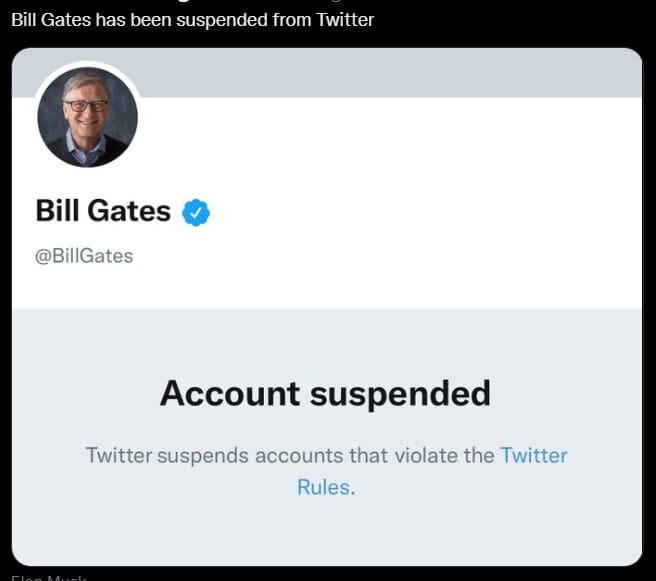656x581 pixels.
Task: Select the 'Twitter suspends accounts that violate' text
Action: pyautogui.click(x=290, y=455)
